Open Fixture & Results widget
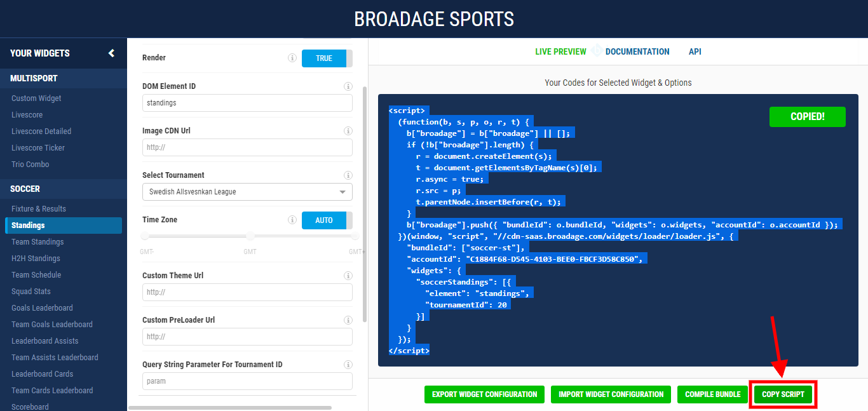The image size is (868, 411). pyautogui.click(x=39, y=209)
